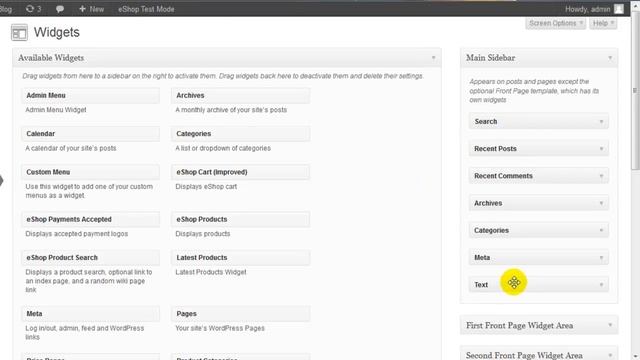
Task: Select the eShop Products widget
Action: tap(240, 219)
